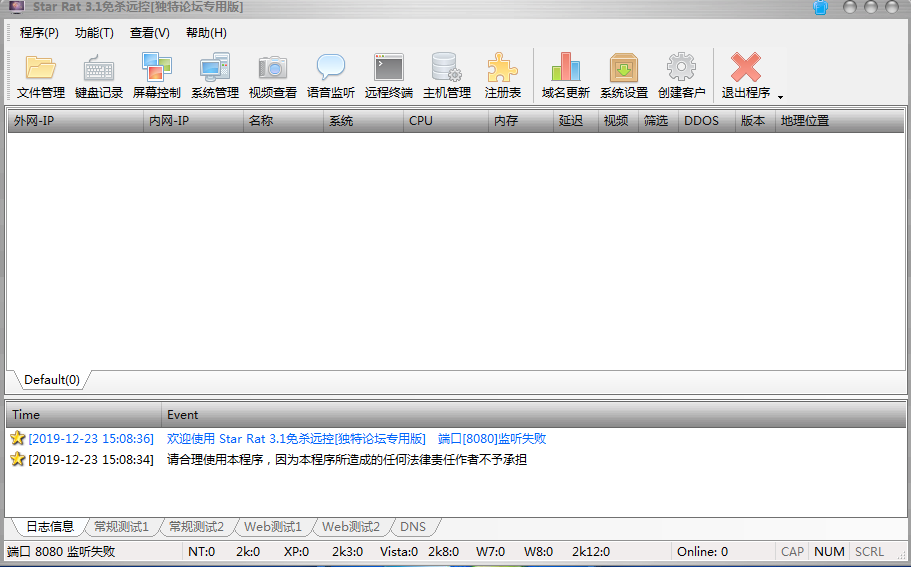This screenshot has width=911, height=567.
Task: Open the 注册表 registry tool
Action: pos(503,76)
